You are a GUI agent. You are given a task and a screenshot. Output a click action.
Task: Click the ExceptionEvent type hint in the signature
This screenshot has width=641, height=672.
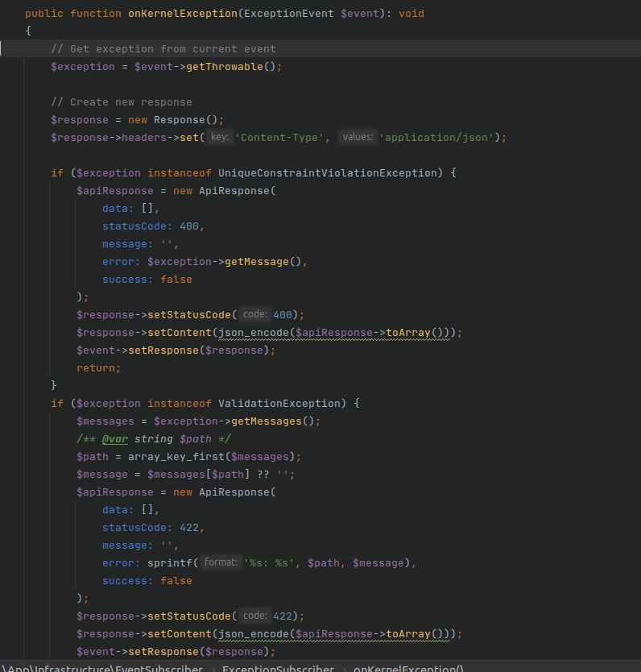coord(289,13)
